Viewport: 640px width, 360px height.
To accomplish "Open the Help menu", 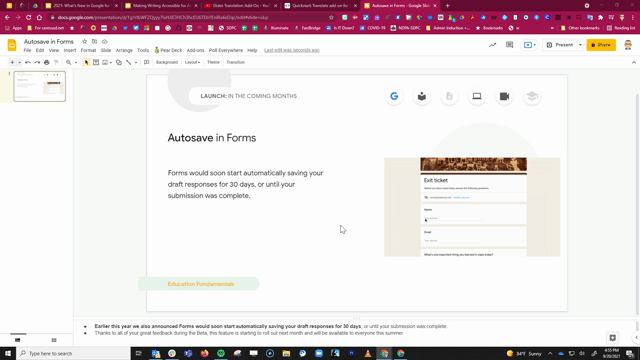I will click(252, 50).
